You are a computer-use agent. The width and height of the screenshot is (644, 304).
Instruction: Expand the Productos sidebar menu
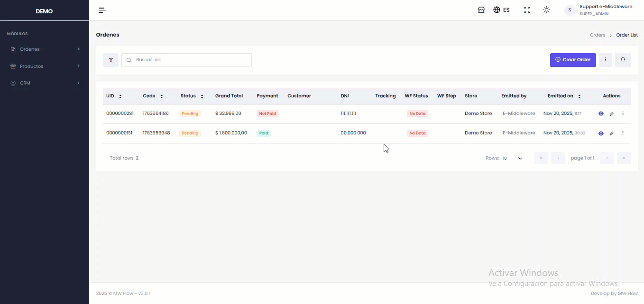pyautogui.click(x=44, y=66)
